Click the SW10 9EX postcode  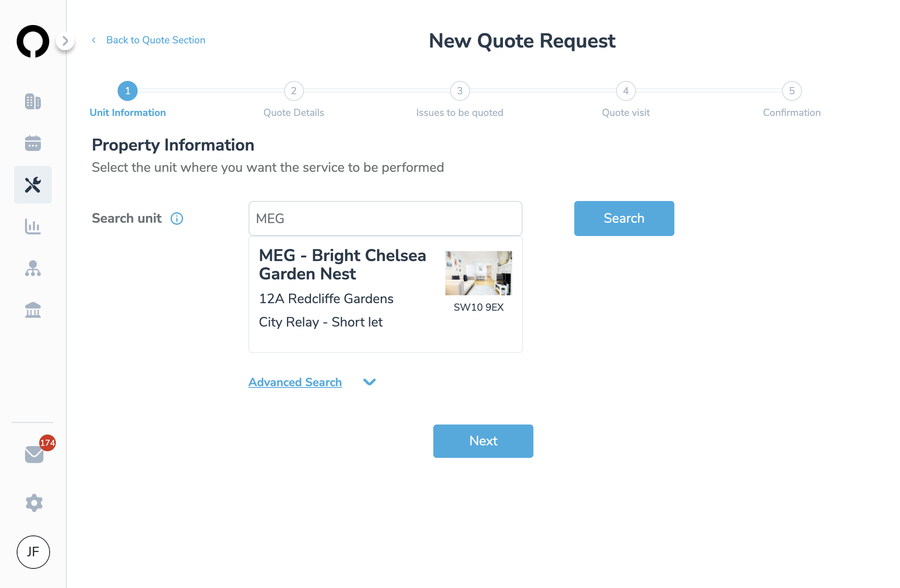(479, 307)
